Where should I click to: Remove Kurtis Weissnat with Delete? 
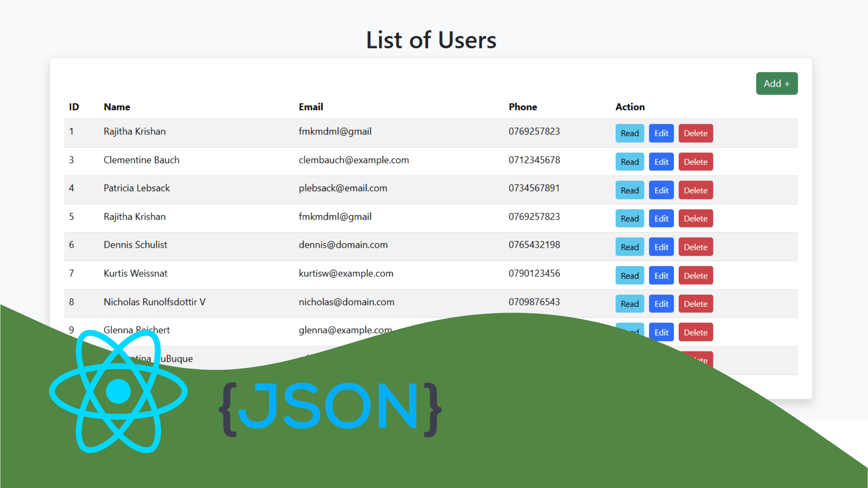(696, 275)
